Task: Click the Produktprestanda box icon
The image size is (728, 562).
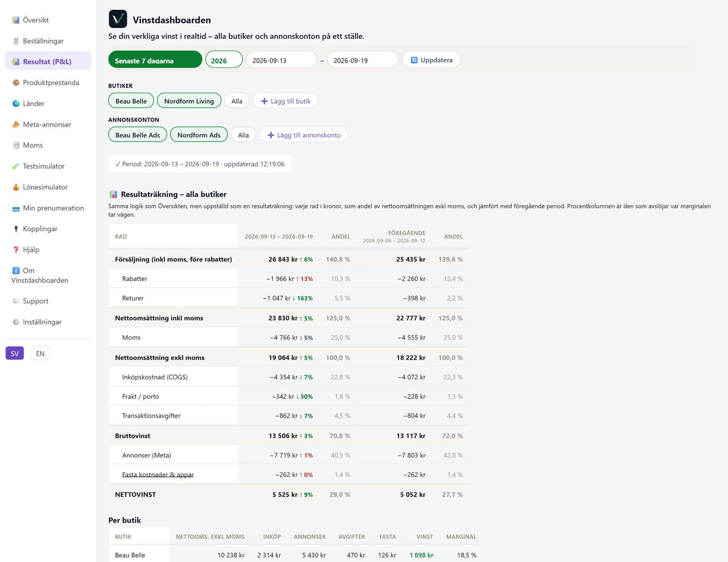Action: click(x=16, y=83)
